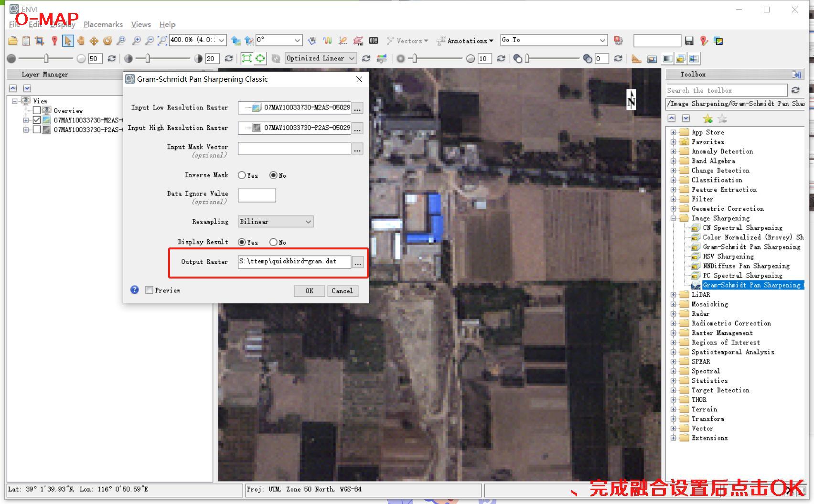Open the Help menu
Viewport: 814px width, 504px height.
167,24
